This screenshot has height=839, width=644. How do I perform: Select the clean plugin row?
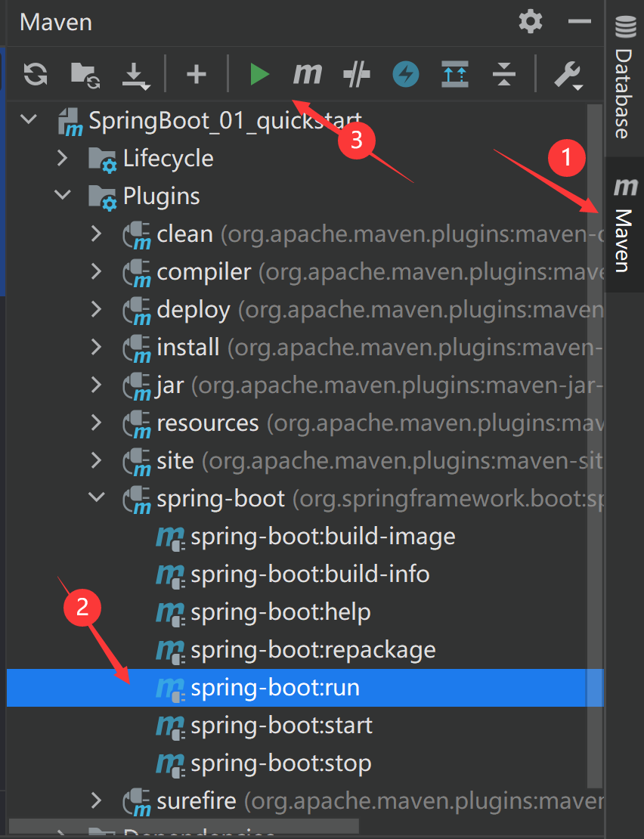click(x=305, y=234)
